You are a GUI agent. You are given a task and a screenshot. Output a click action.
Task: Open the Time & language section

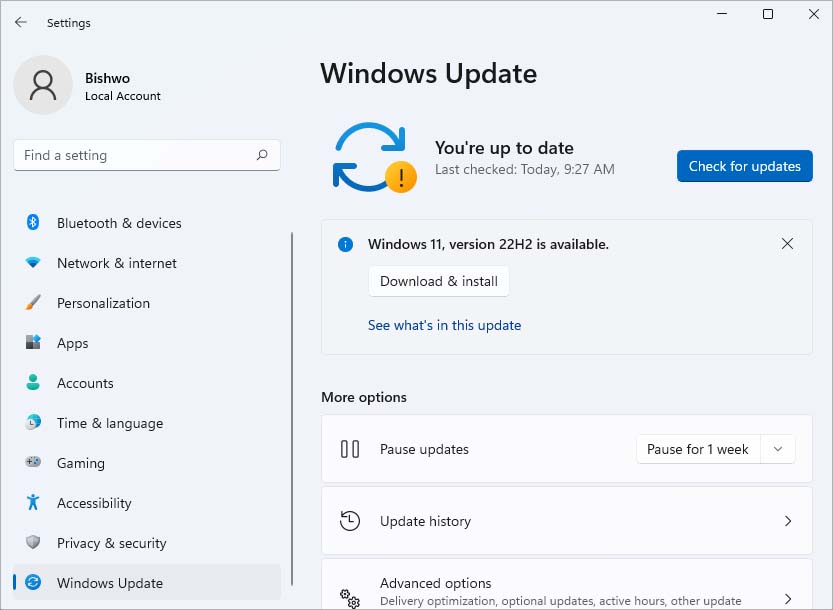click(109, 423)
